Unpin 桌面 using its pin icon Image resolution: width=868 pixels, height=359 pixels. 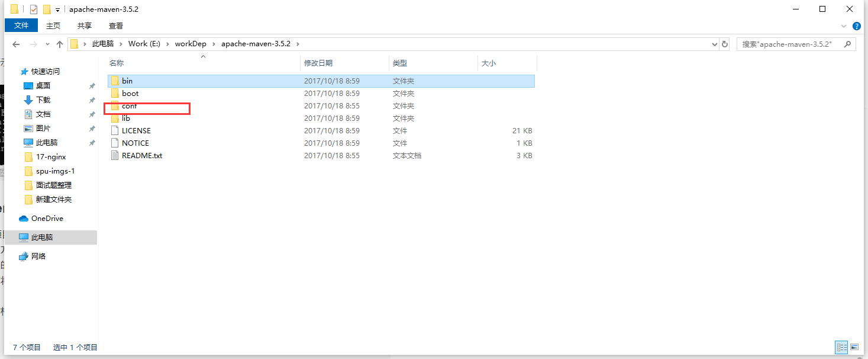92,86
